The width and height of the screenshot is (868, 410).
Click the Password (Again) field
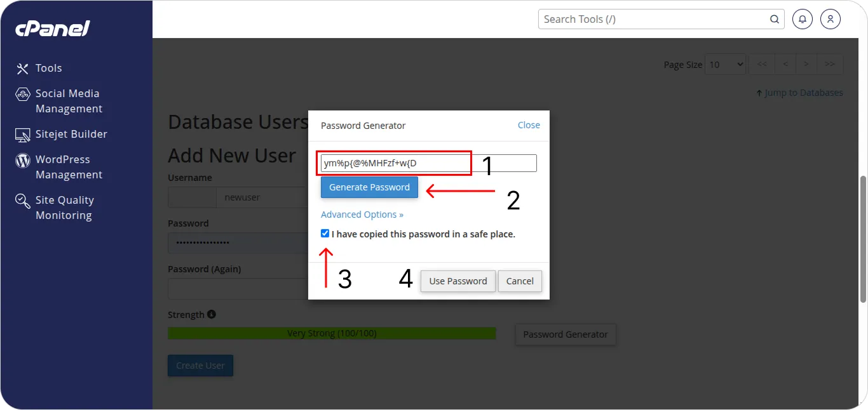click(x=238, y=289)
